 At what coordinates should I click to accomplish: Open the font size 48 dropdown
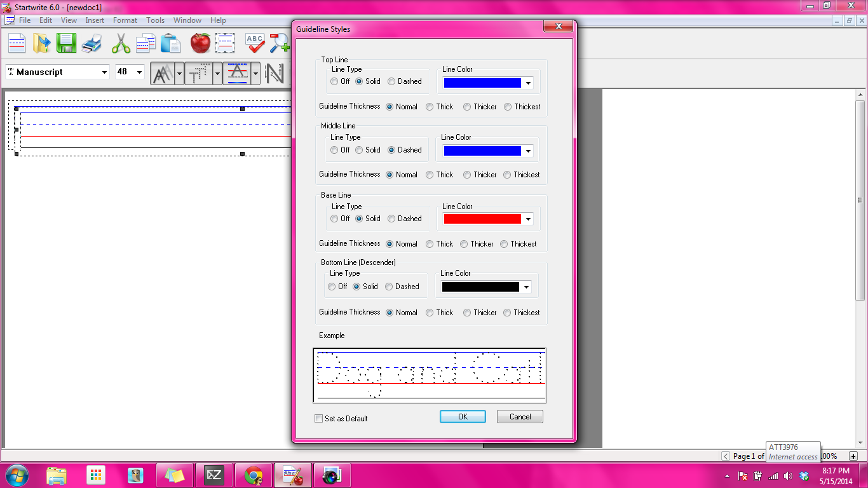point(139,72)
